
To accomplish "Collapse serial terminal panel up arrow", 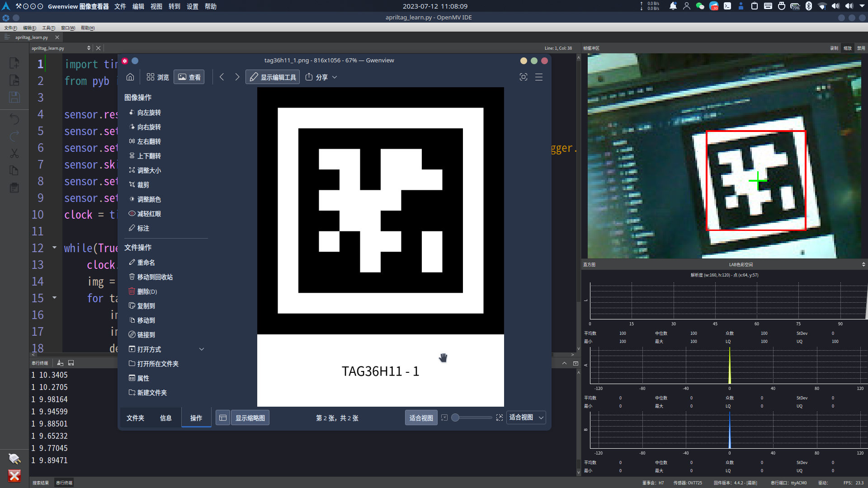I will [564, 363].
